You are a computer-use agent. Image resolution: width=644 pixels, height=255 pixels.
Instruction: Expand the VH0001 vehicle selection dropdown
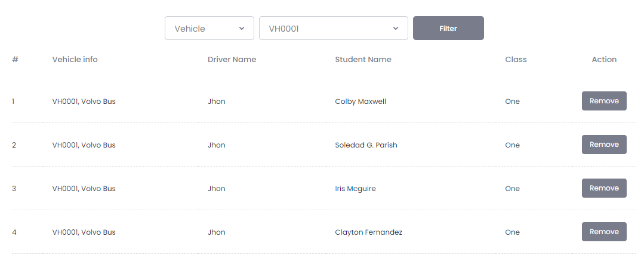pos(333,29)
